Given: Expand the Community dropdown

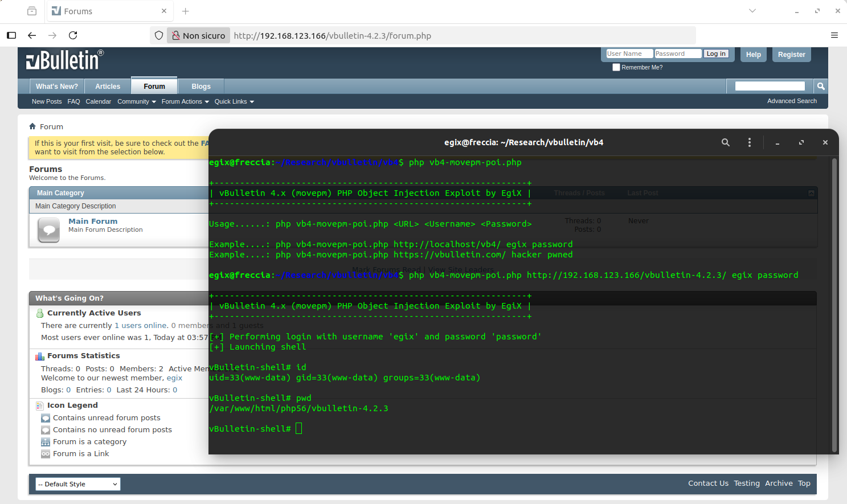Looking at the screenshot, I should pyautogui.click(x=137, y=101).
